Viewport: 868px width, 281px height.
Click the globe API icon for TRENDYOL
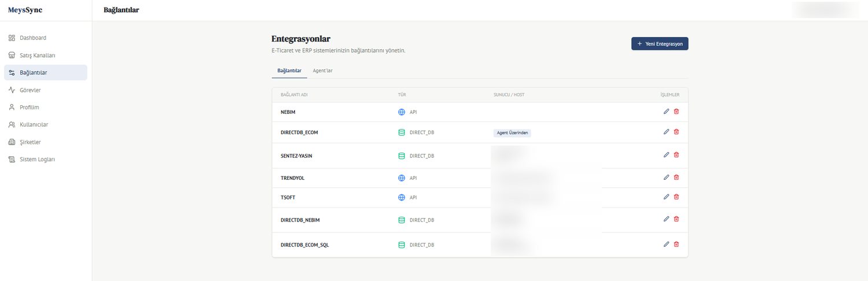[402, 178]
